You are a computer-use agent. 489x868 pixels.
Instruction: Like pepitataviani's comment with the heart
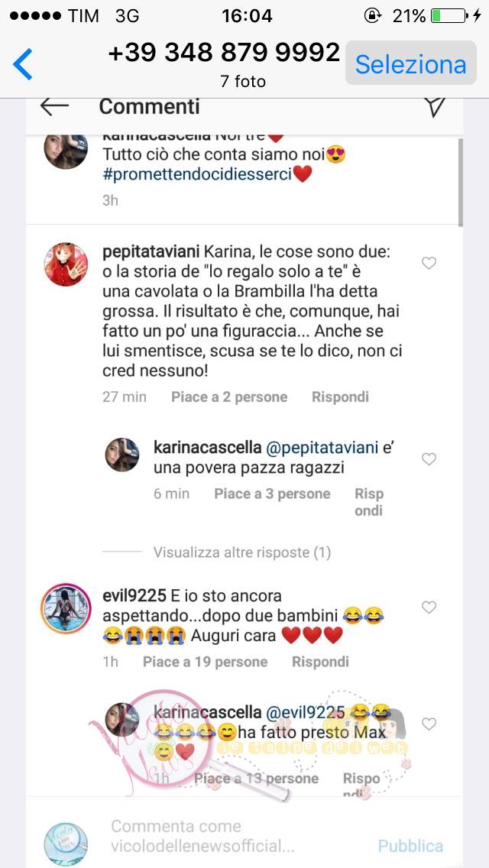coord(429,263)
